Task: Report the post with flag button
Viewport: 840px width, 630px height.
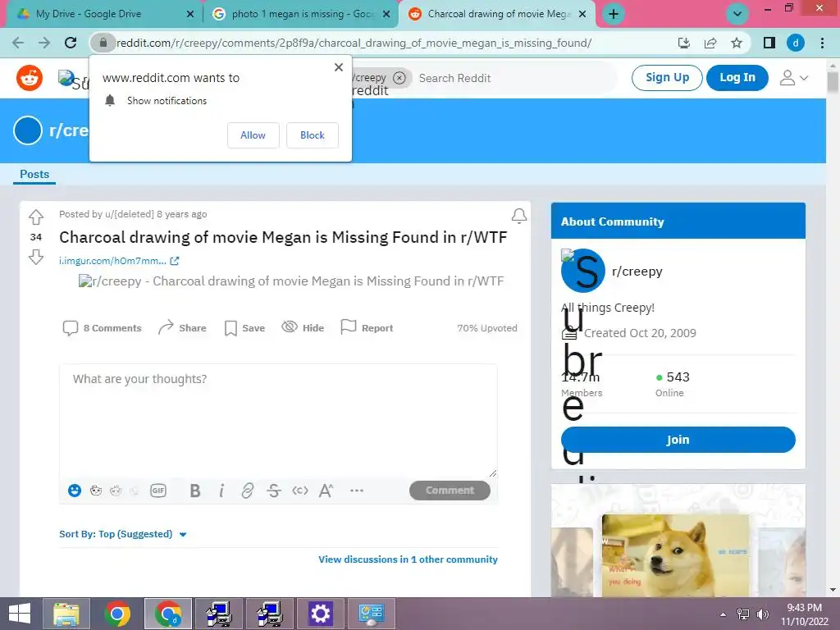Action: pos(367,328)
